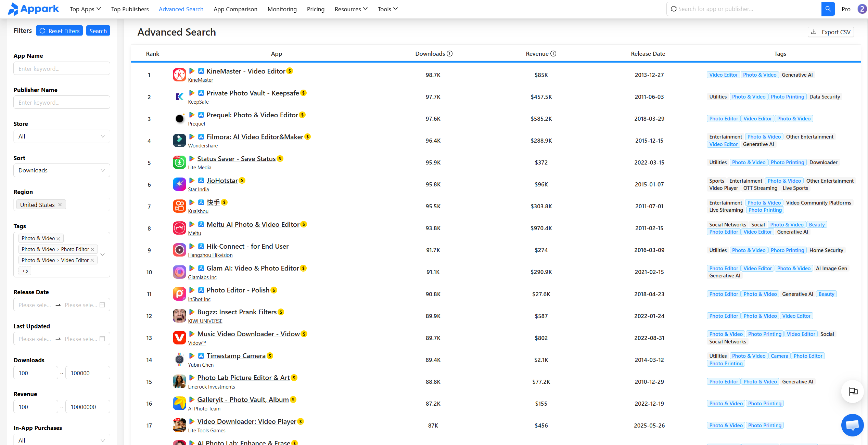The image size is (868, 445).
Task: Open the Hangzhou Hikvision publisher link
Action: pos(210,255)
